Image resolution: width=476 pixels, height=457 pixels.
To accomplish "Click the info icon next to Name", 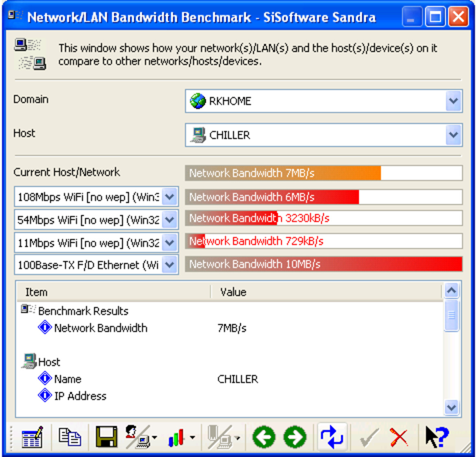I will 45,378.
